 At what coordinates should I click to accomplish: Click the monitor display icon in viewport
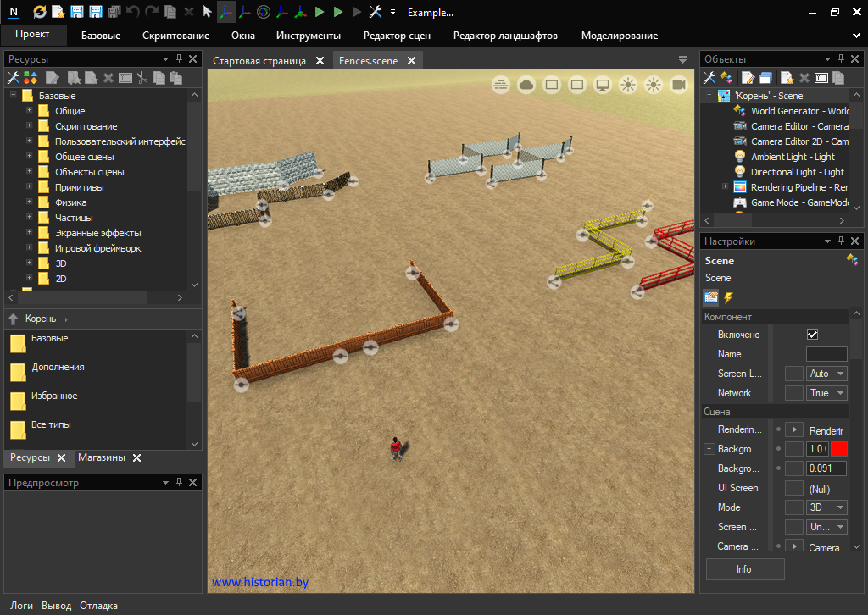click(603, 85)
